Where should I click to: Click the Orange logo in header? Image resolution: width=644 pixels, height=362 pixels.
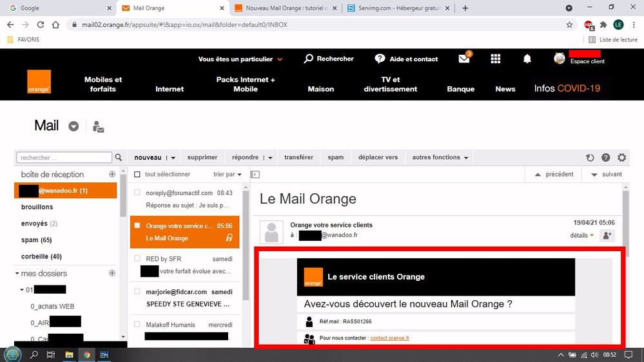click(x=39, y=82)
